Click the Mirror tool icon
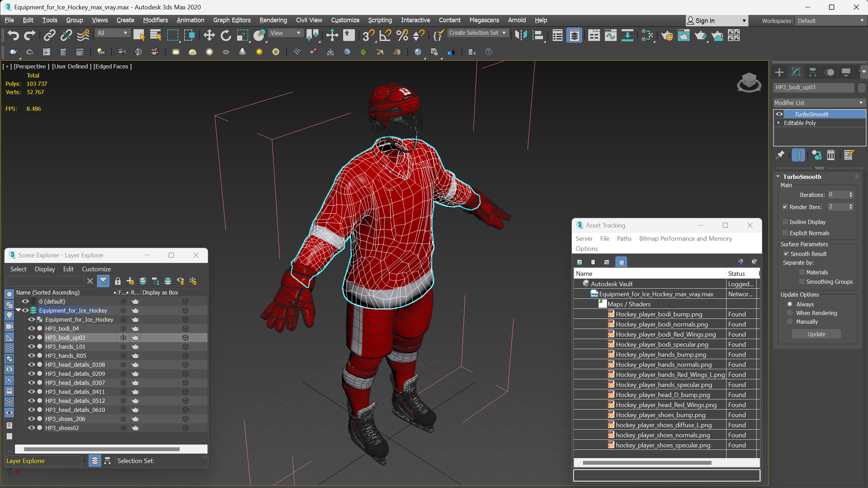This screenshot has height=488, width=868. coord(521,35)
